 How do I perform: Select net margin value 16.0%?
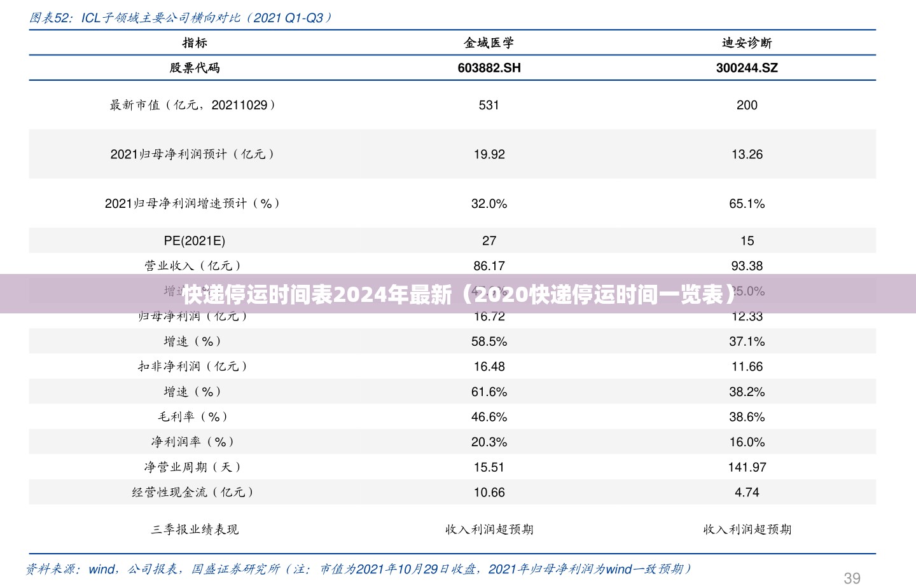tap(747, 442)
